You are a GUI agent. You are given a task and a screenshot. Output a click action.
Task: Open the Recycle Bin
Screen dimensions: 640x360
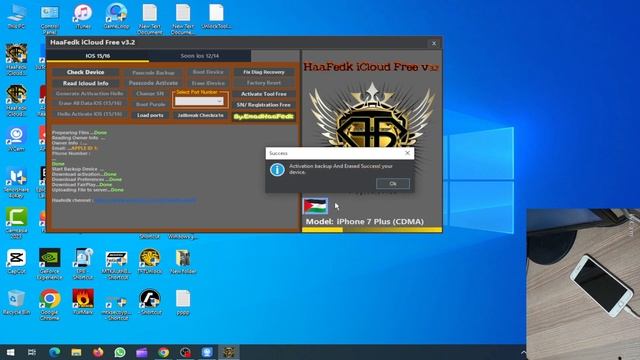[16, 302]
